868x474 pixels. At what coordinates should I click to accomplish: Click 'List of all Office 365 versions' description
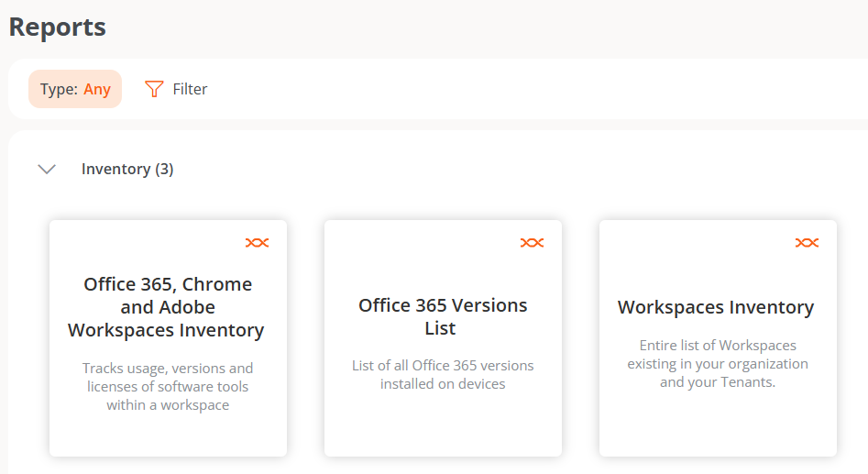coord(443,374)
